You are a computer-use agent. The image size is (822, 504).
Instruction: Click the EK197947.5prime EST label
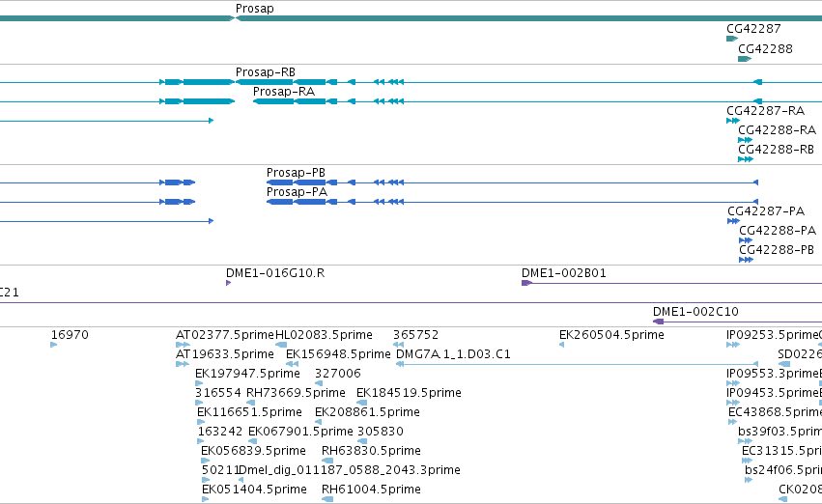click(247, 374)
